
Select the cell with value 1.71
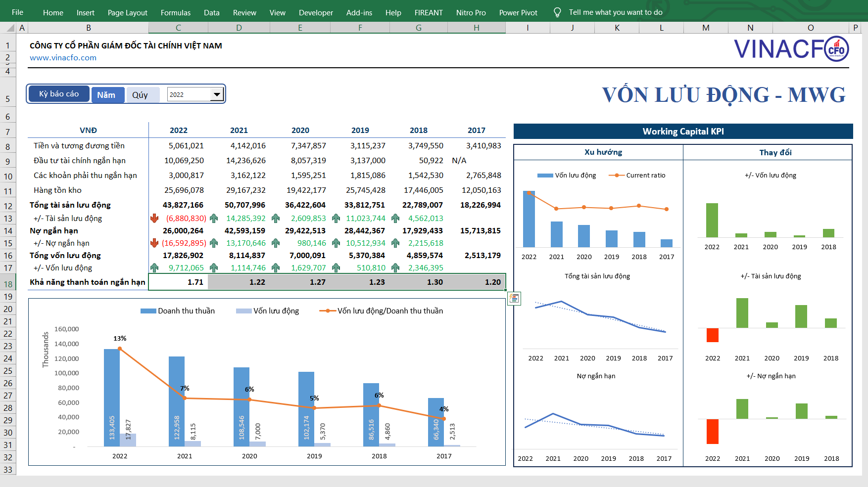coord(178,282)
